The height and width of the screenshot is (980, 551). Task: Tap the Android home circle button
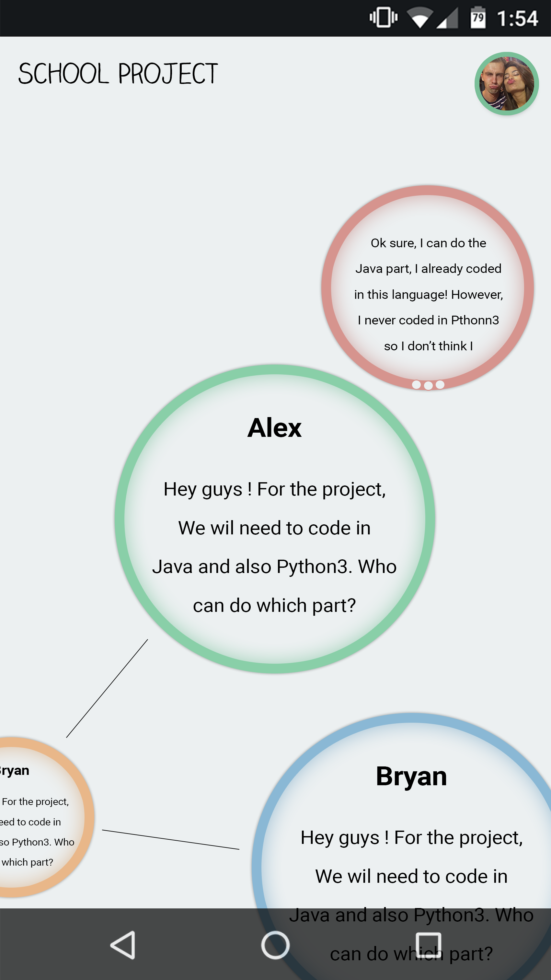pos(275,945)
